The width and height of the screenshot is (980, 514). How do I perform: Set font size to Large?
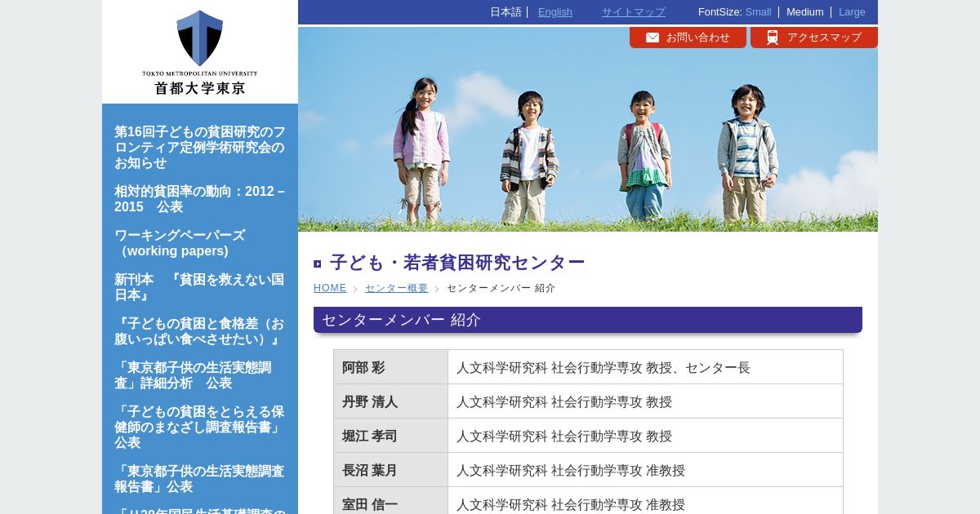click(852, 12)
